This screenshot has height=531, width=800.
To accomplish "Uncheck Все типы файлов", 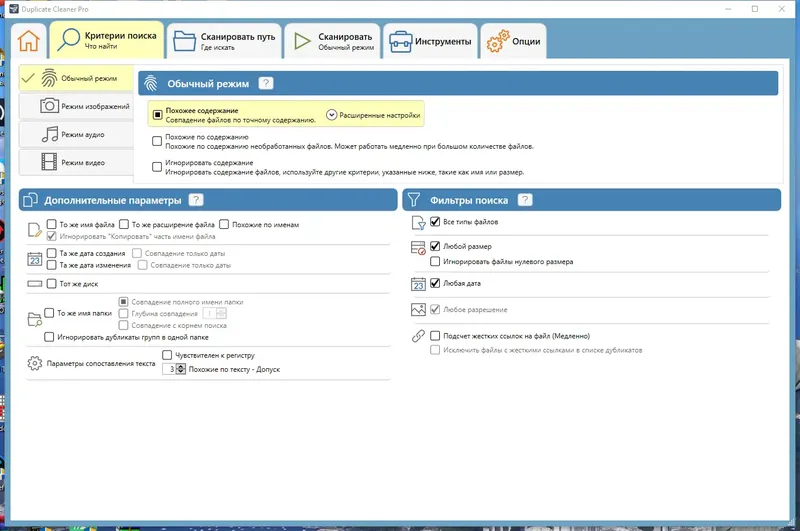I will [x=435, y=221].
